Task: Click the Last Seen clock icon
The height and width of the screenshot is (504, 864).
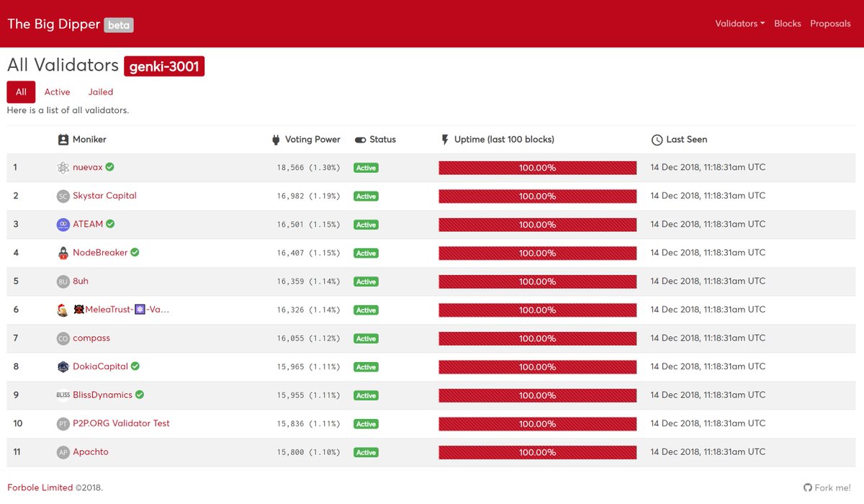Action: (x=657, y=140)
